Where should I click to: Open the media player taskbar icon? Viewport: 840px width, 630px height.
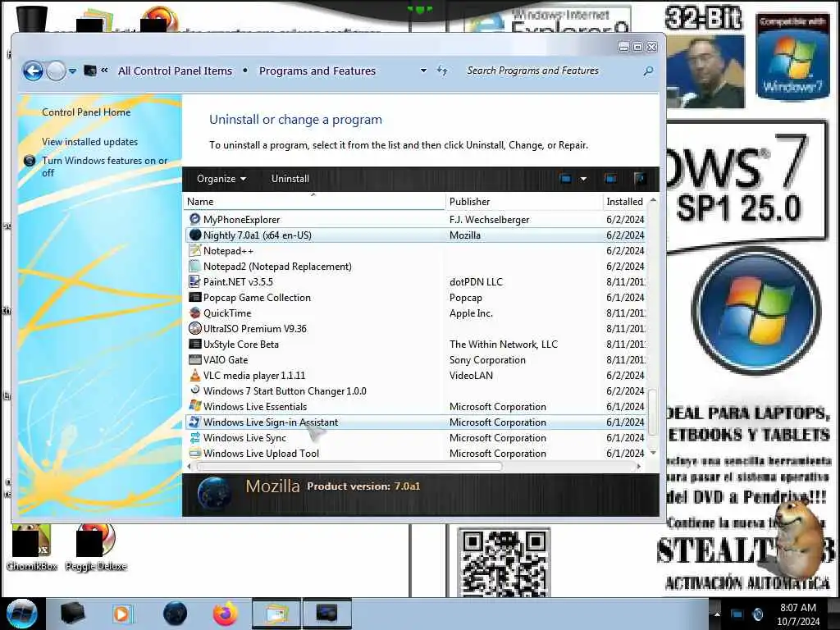[x=121, y=614]
